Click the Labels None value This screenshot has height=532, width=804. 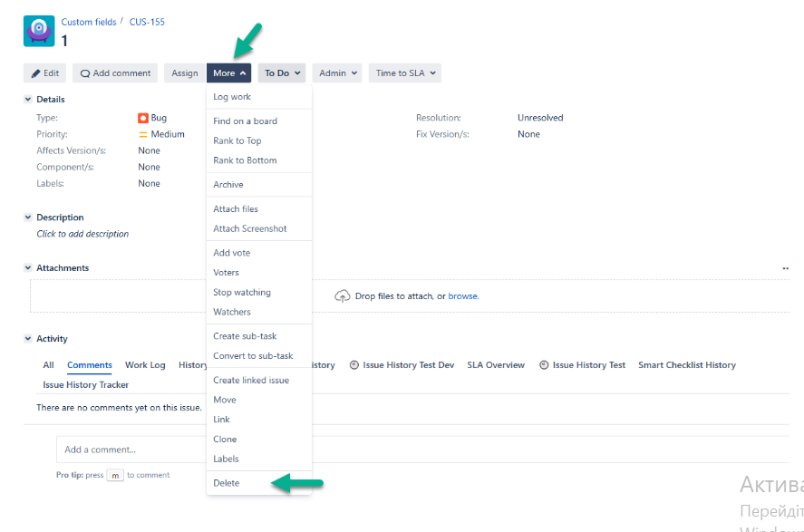(x=150, y=183)
